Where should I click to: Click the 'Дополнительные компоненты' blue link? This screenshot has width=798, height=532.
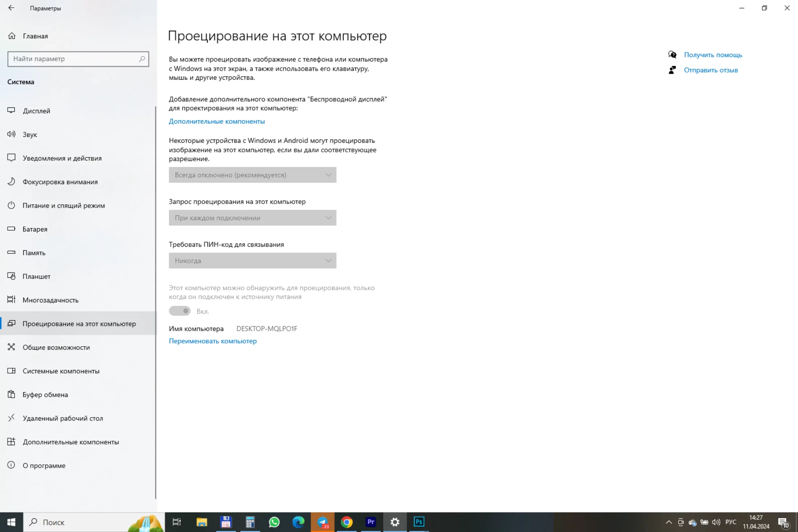(x=217, y=122)
